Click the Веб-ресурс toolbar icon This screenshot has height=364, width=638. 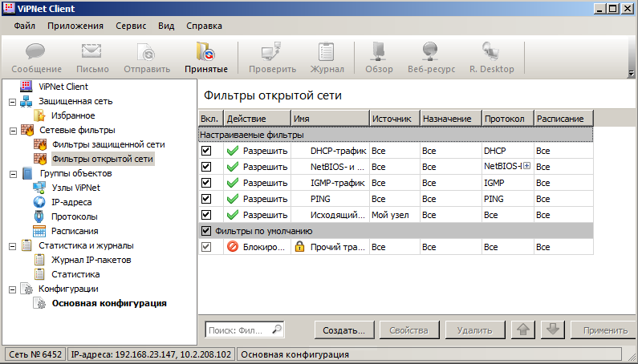point(432,58)
